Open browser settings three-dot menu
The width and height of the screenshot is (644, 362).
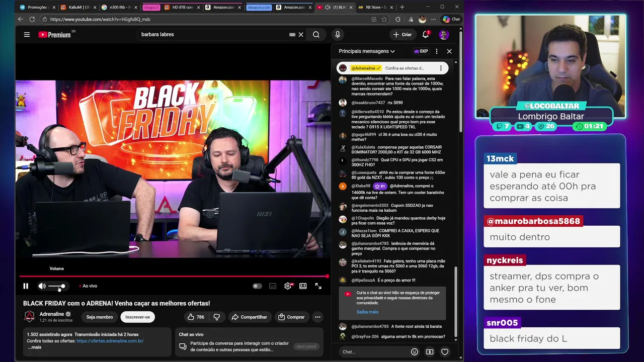pos(433,19)
